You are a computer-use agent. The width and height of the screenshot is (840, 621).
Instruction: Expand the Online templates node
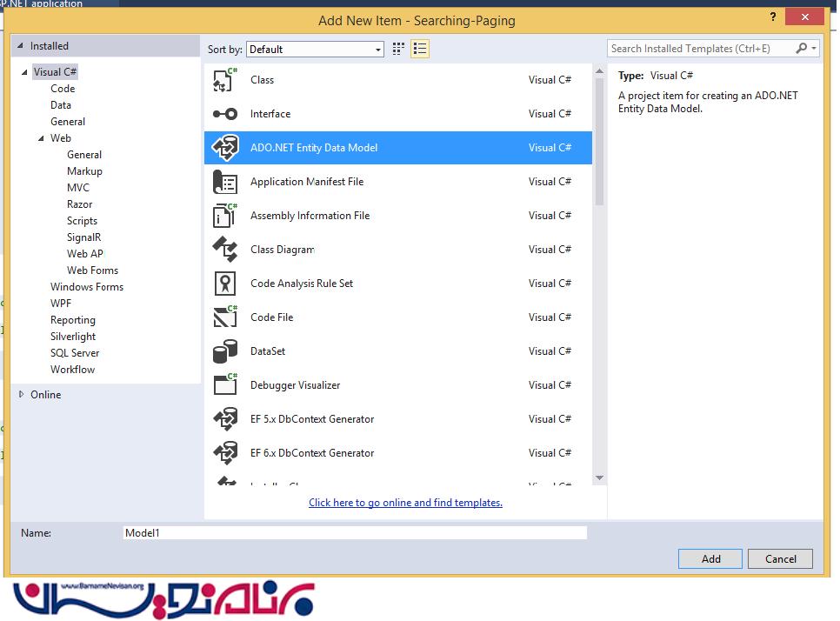tap(23, 395)
